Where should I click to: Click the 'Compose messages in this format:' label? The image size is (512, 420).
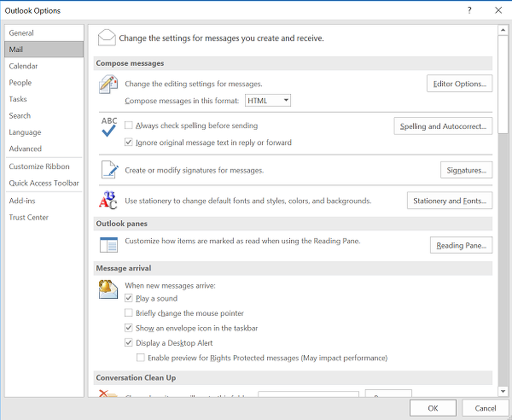click(182, 100)
